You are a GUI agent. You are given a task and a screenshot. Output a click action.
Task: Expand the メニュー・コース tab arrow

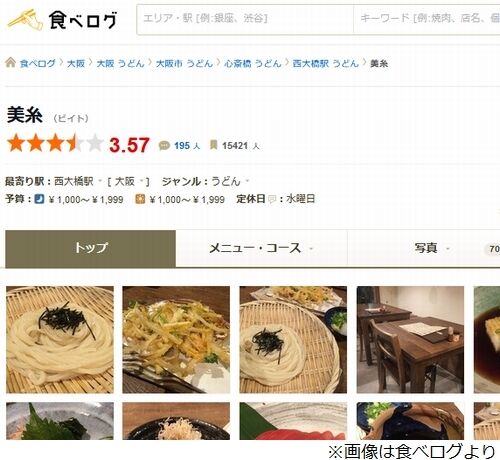[311, 249]
